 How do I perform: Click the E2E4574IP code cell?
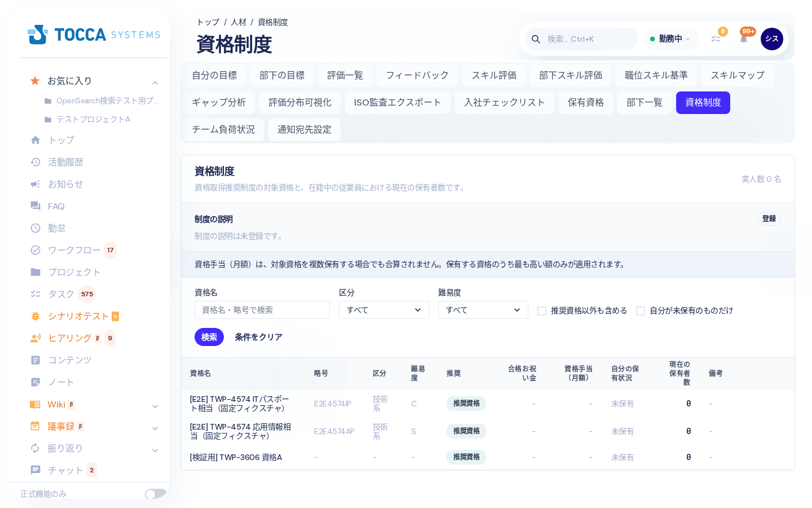pos(333,404)
